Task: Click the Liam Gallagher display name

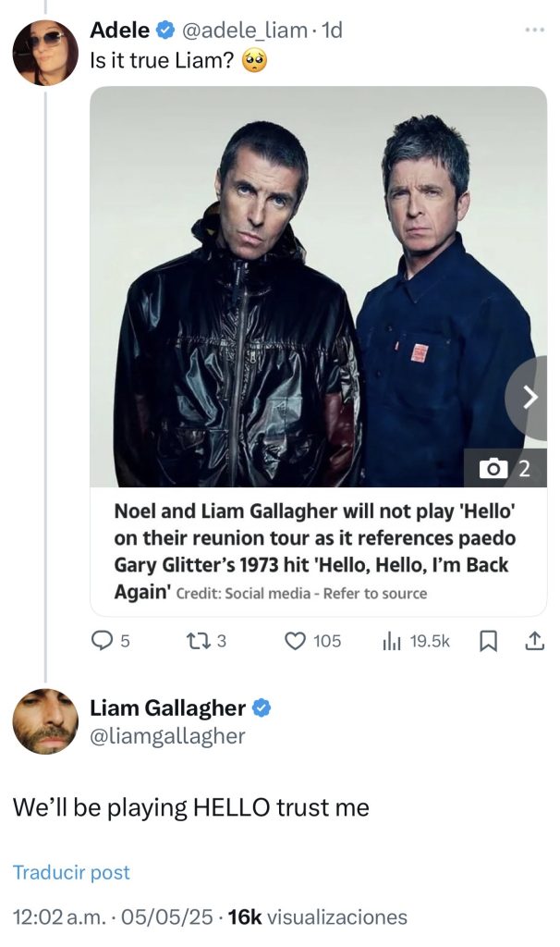Action: 167,709
